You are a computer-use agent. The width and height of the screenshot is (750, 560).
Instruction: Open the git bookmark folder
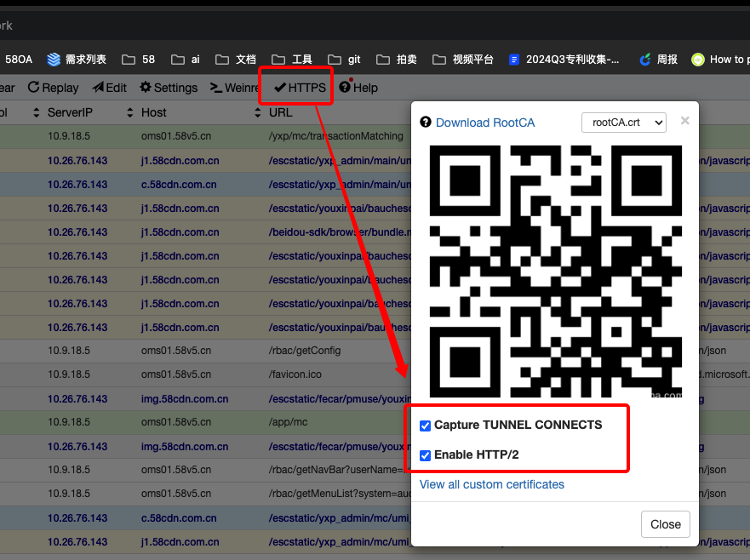point(344,60)
